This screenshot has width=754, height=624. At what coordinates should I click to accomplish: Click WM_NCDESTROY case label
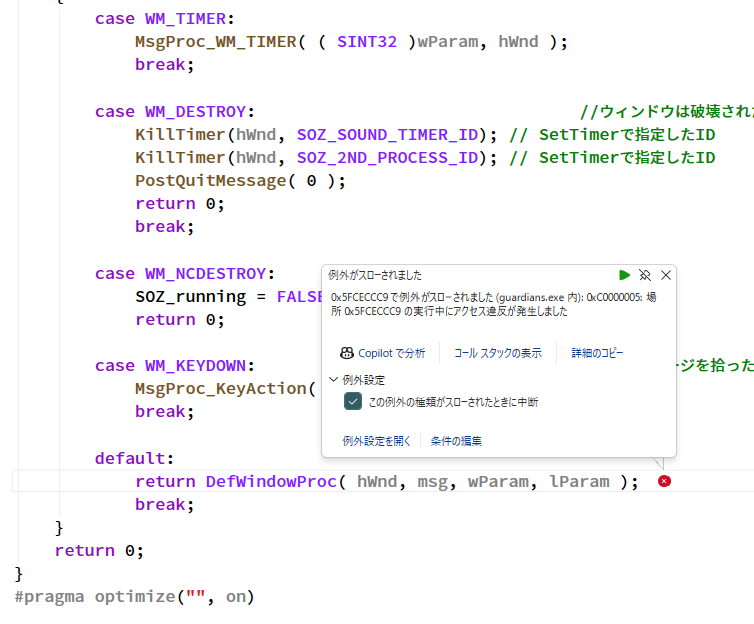(206, 274)
